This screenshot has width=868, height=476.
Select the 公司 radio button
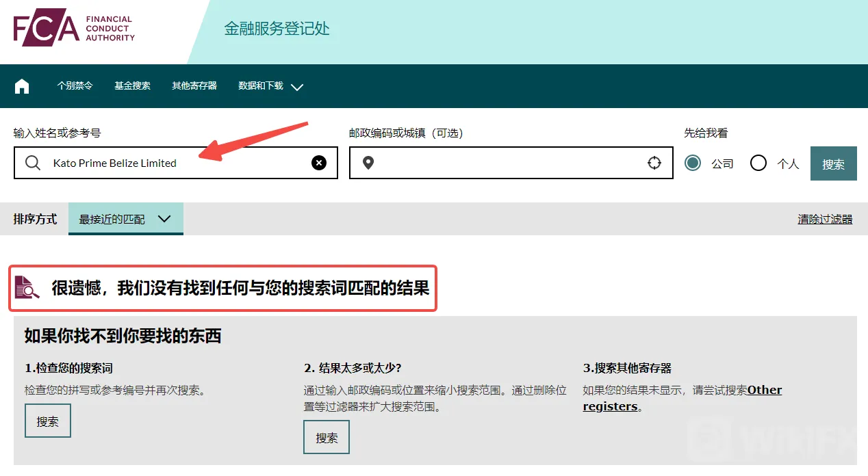point(693,163)
